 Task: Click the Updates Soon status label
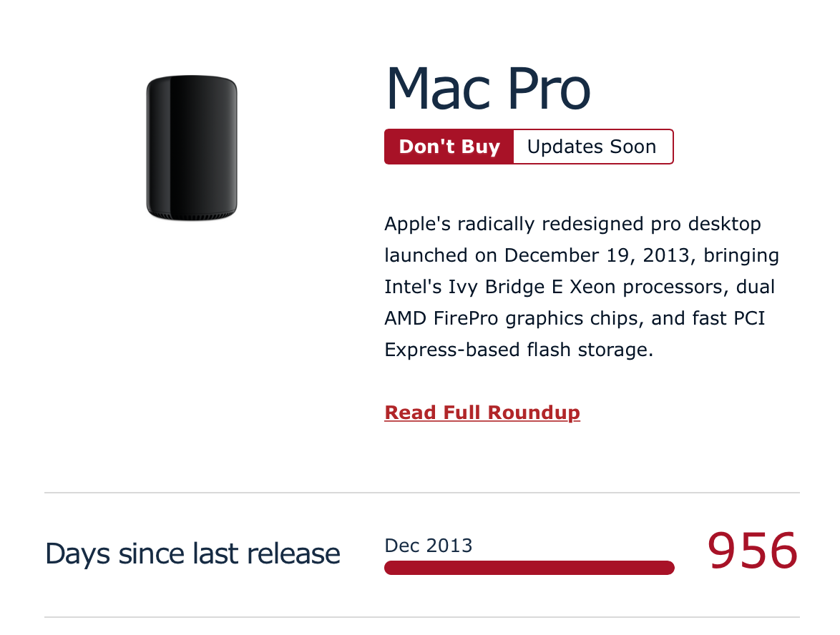click(x=592, y=147)
